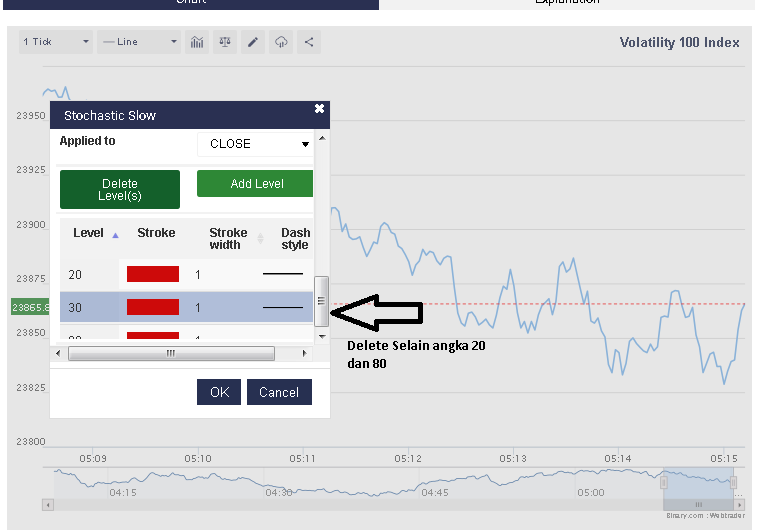Open the comparison scales icon
This screenshot has width=764, height=531.
click(225, 42)
